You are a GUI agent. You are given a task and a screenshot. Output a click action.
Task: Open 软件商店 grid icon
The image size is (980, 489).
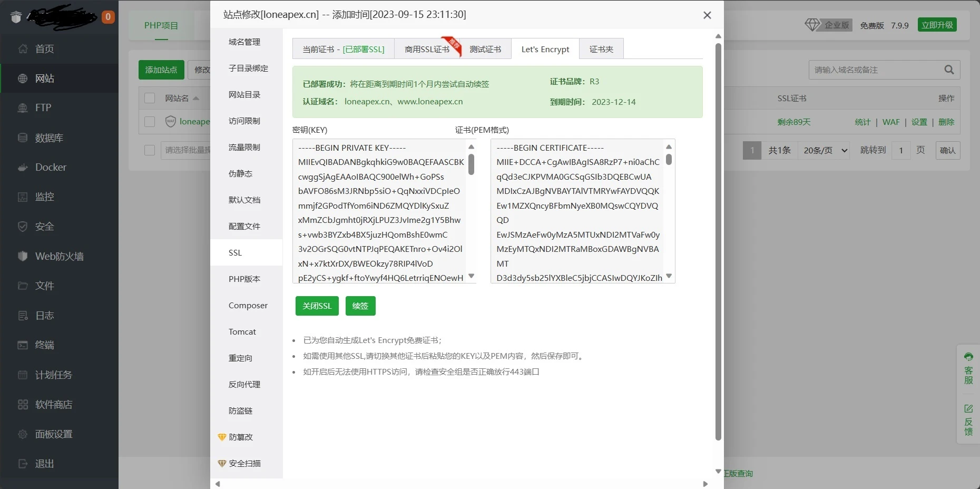pyautogui.click(x=23, y=405)
